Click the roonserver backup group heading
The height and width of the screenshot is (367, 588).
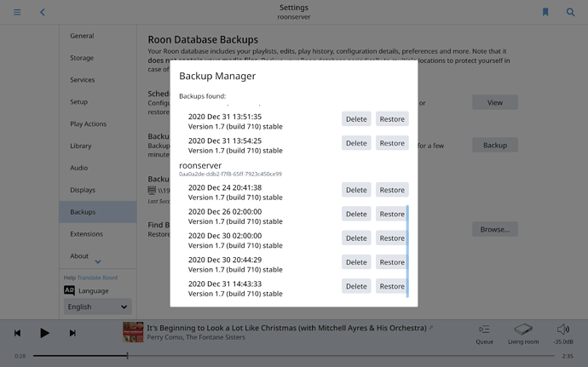click(200, 165)
